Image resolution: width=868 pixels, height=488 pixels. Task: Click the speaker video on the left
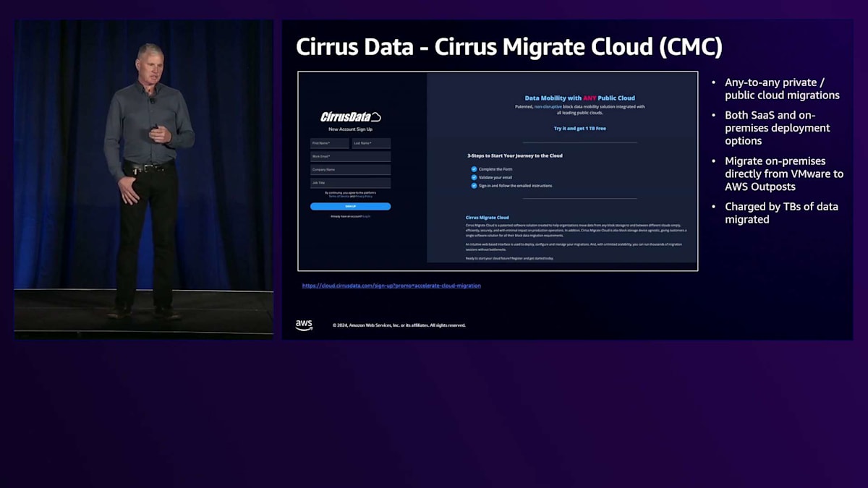(x=144, y=179)
